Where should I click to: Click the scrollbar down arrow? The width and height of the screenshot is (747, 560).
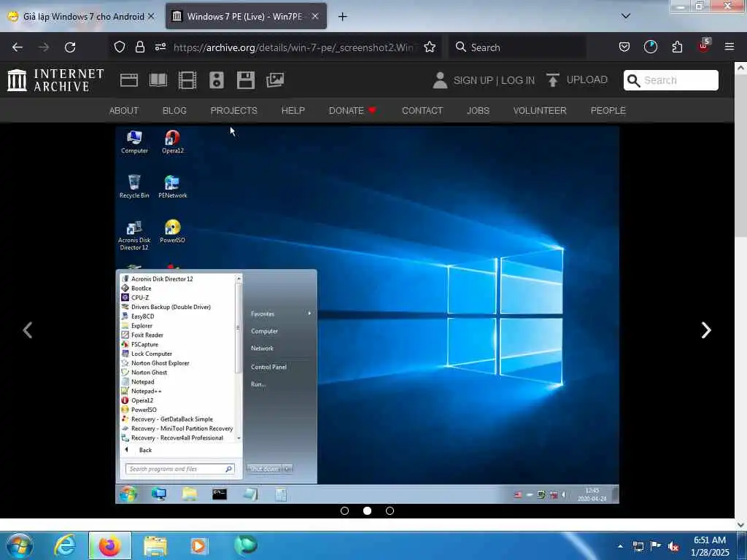tap(740, 525)
